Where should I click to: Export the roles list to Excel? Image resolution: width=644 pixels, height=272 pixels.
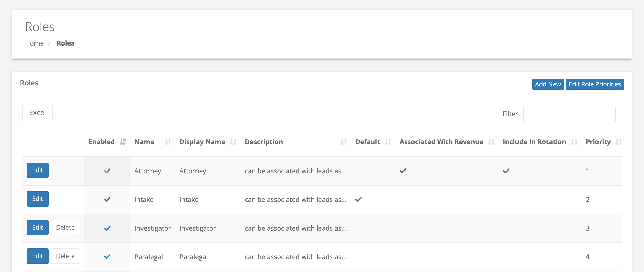(x=37, y=112)
